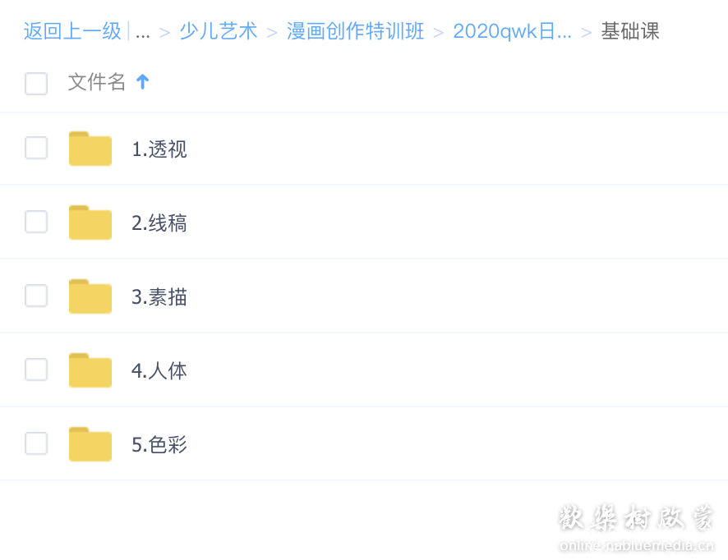The image size is (728, 560).
Task: Select all files with the header checkbox
Action: [x=36, y=84]
